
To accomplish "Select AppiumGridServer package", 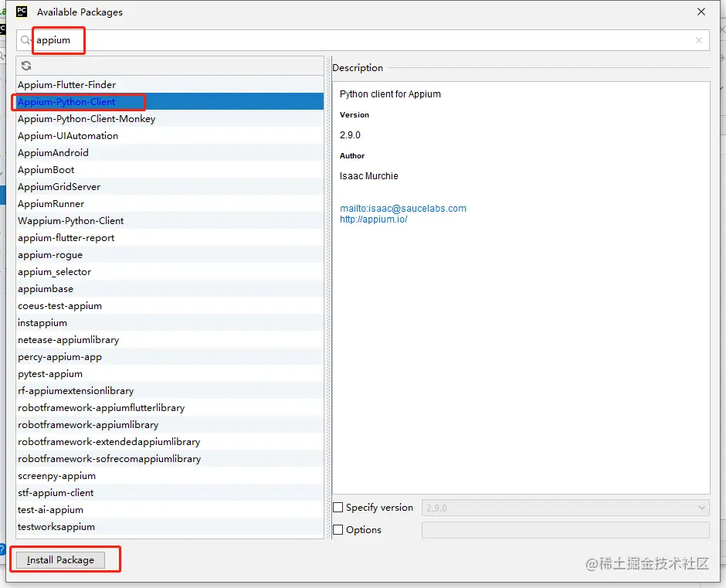I will (x=170, y=187).
